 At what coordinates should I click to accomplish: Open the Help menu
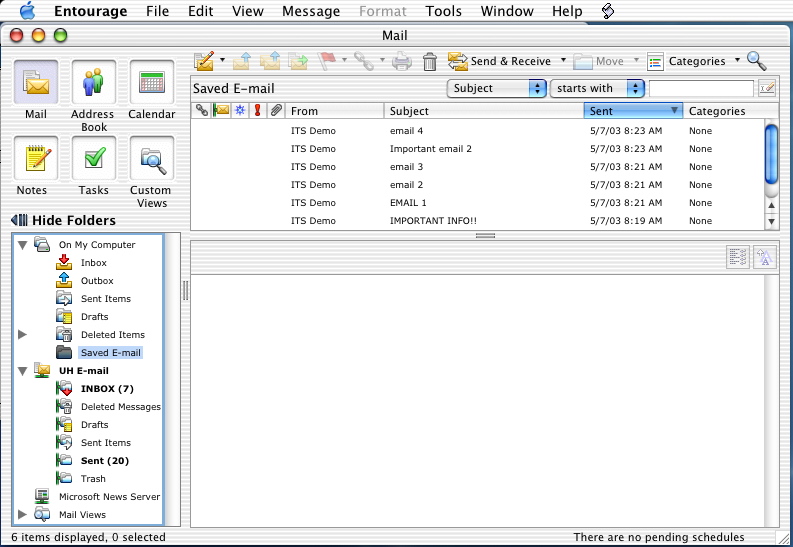pos(567,11)
